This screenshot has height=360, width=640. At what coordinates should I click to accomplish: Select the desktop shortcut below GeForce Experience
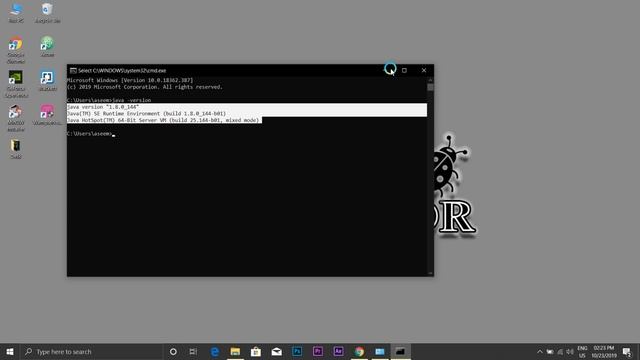[16, 118]
